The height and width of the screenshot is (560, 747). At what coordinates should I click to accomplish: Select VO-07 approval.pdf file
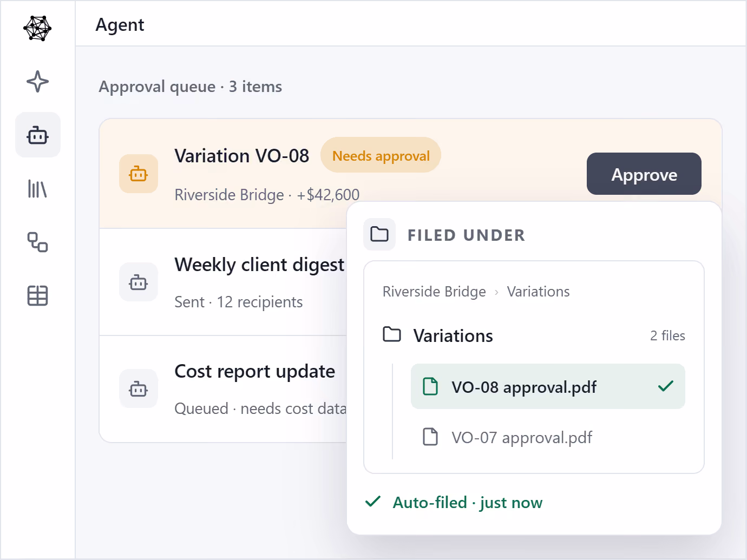pyautogui.click(x=548, y=437)
